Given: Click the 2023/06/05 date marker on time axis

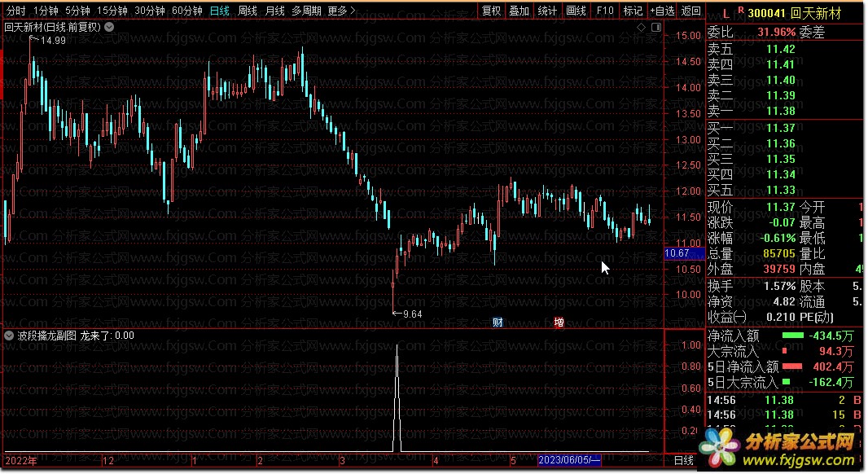Looking at the screenshot, I should [x=569, y=460].
